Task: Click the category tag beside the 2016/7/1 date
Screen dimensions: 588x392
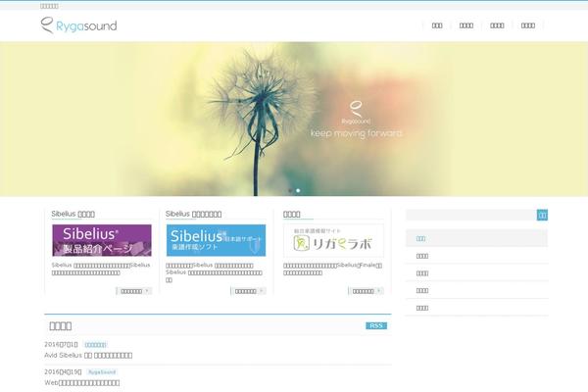Action: coord(95,345)
